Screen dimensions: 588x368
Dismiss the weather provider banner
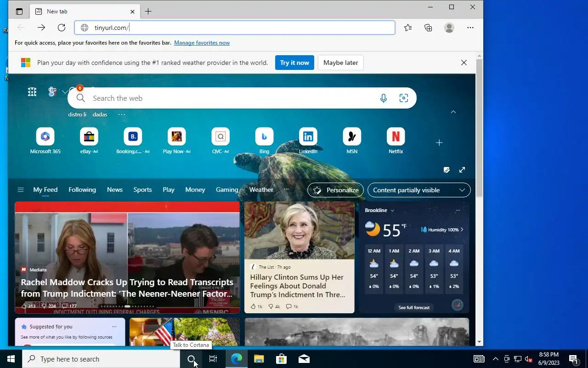click(x=464, y=63)
